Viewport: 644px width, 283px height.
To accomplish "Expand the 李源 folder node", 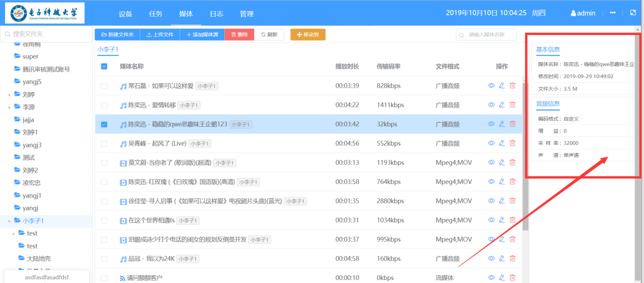I will (9, 108).
